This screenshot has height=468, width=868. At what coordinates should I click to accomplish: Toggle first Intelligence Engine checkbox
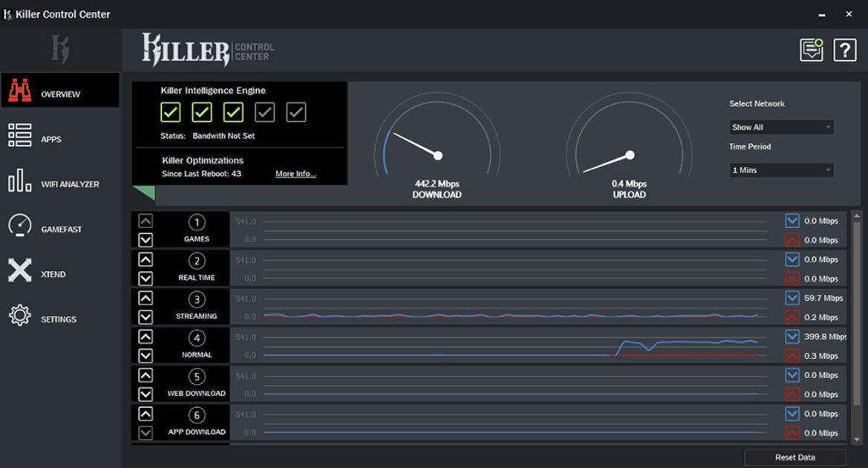171,112
